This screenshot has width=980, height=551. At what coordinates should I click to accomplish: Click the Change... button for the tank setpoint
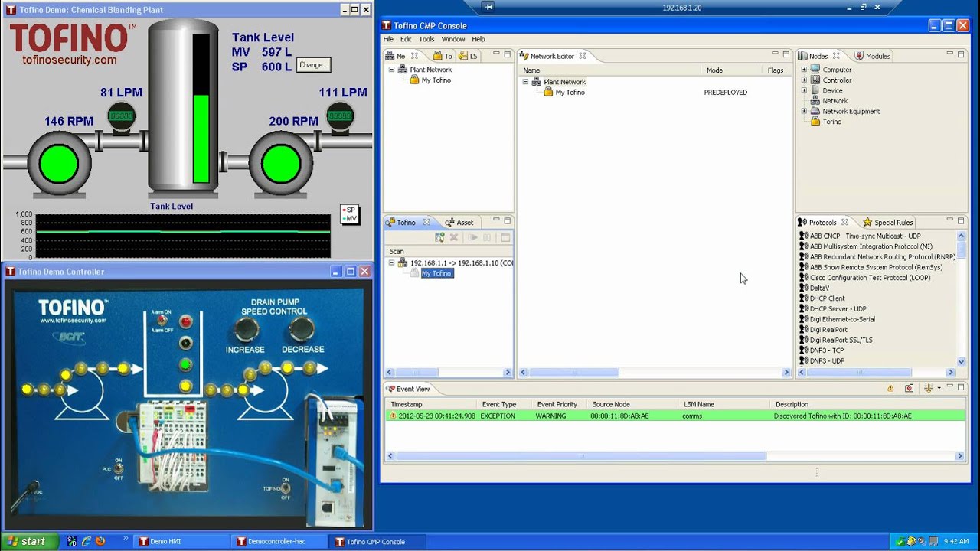313,65
